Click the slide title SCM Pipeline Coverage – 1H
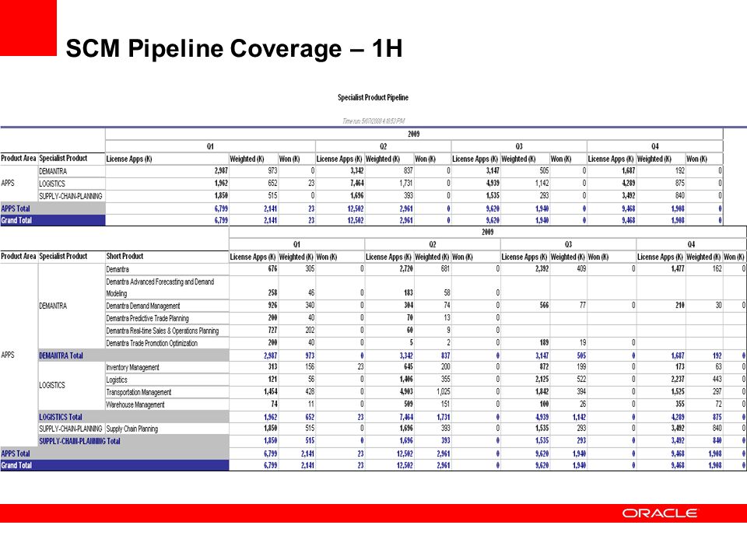 pyautogui.click(x=234, y=48)
